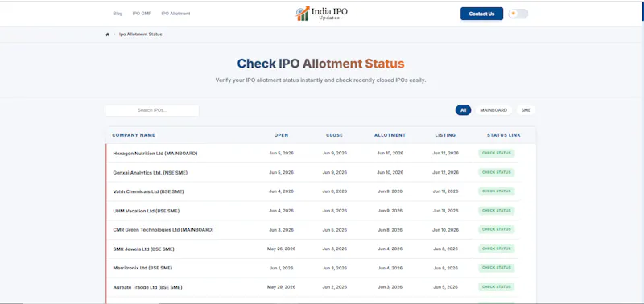Click Aureate Tradde listing date Jun 5, 2026
This screenshot has height=304, width=644.
point(445,287)
